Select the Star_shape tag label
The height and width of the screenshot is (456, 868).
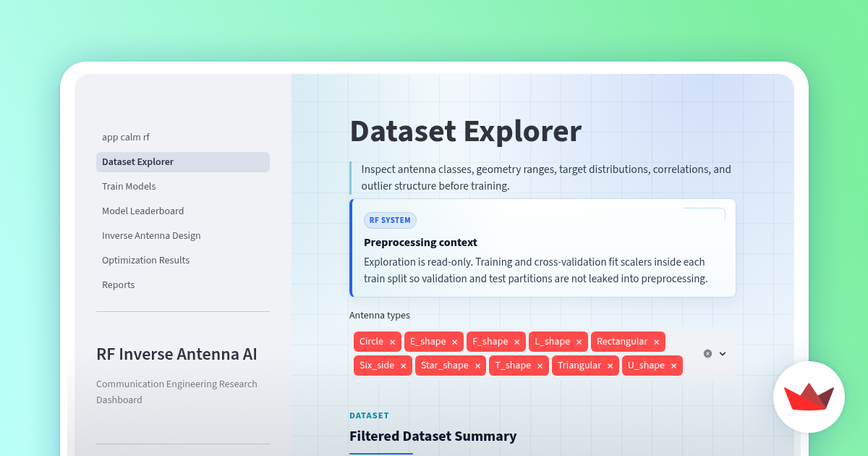445,366
